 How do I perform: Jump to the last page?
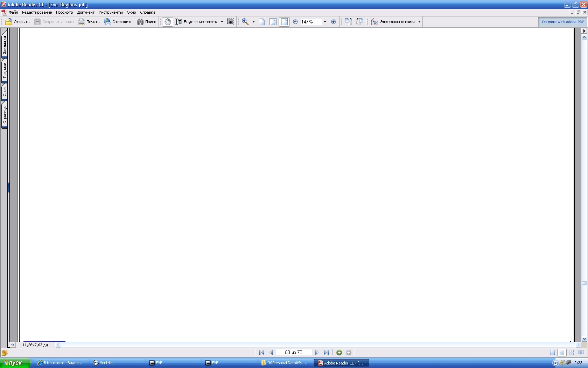click(326, 353)
